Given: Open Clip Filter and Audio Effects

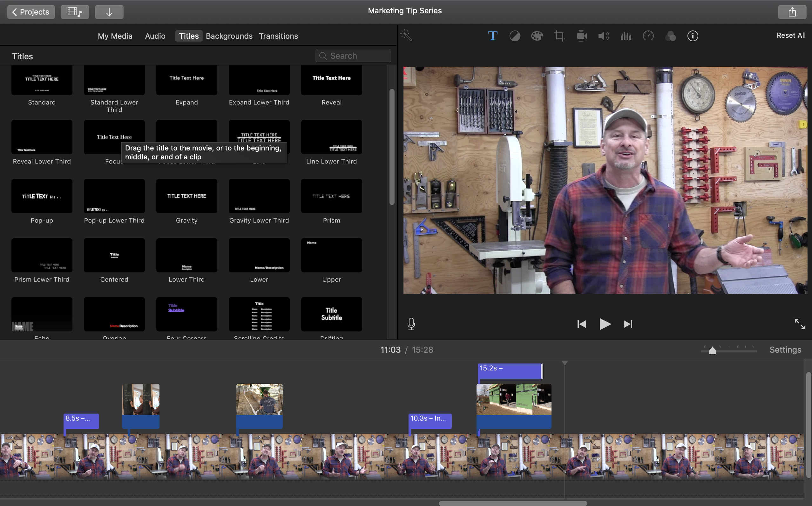Looking at the screenshot, I should point(670,36).
